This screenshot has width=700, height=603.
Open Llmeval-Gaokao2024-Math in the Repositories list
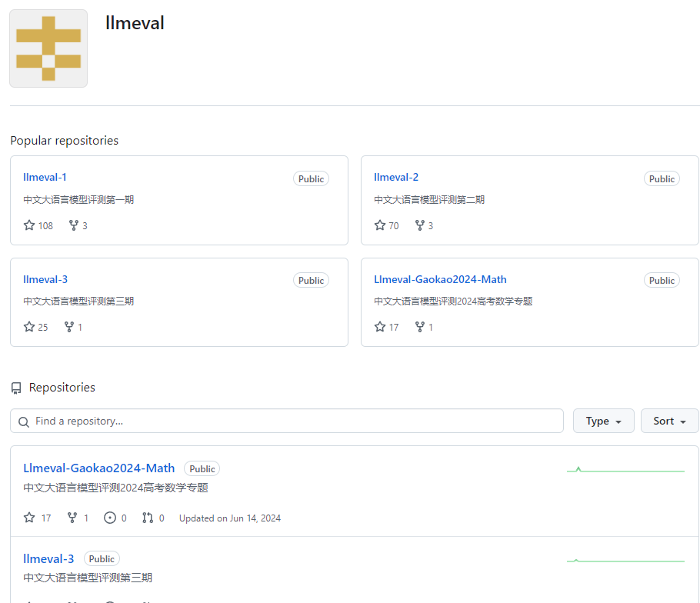click(98, 468)
